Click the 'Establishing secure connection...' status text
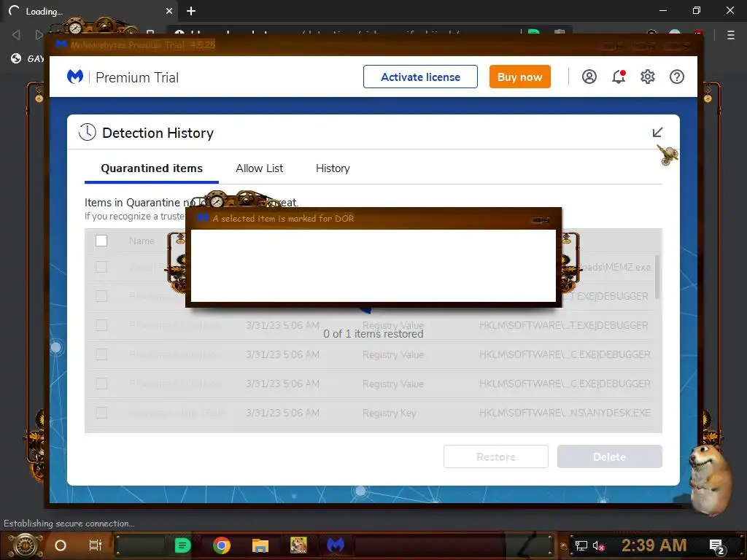747x560 pixels. click(x=69, y=524)
